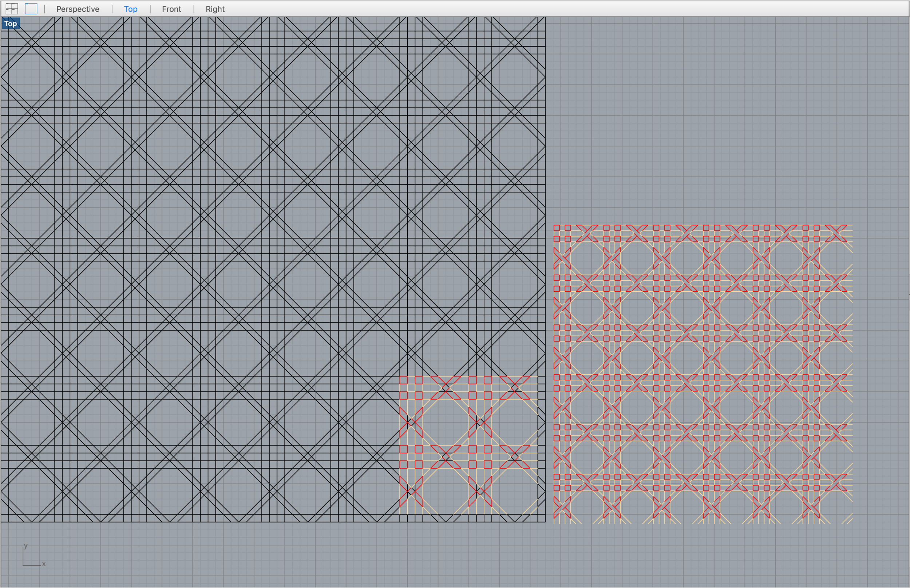Open the Perspective viewport tab
This screenshot has height=588, width=910.
(78, 9)
